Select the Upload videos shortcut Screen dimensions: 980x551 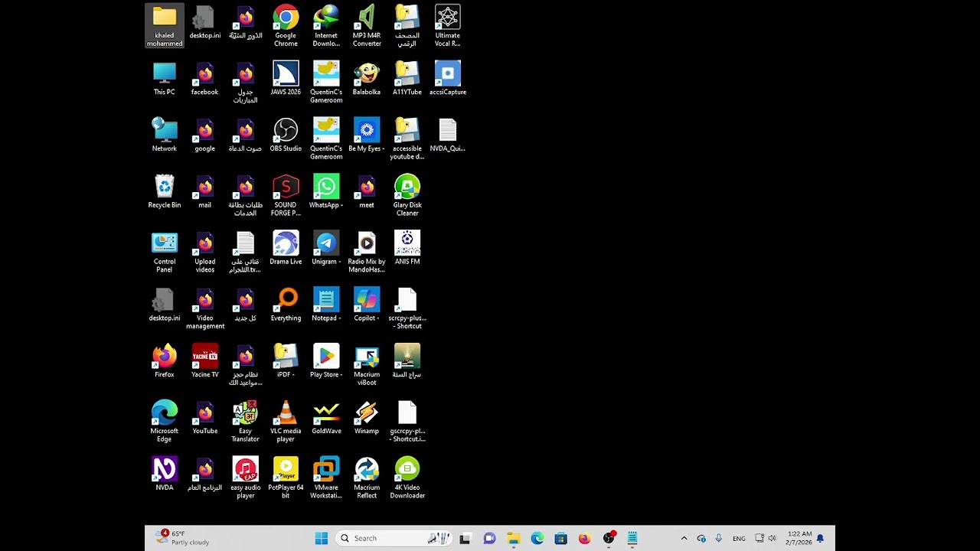pyautogui.click(x=205, y=253)
